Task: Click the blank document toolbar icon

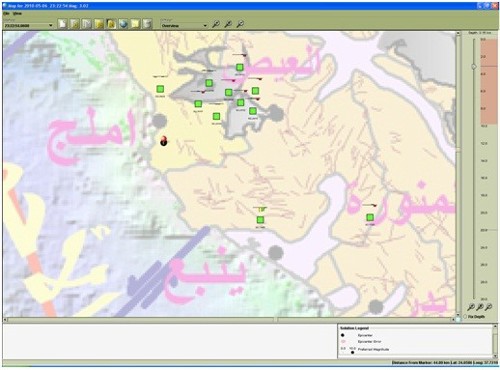Action: (62, 24)
